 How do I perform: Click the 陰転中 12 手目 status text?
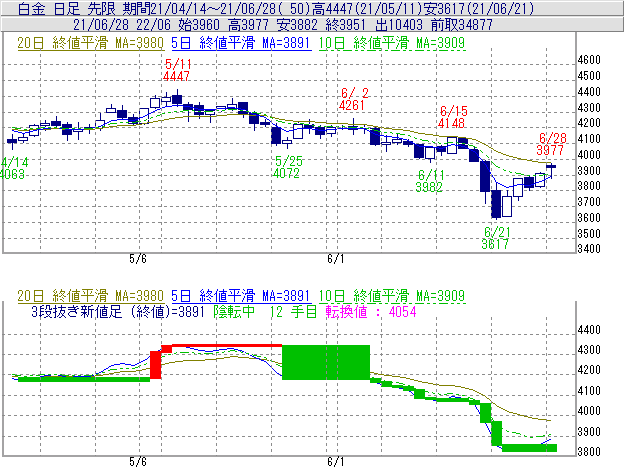click(265, 312)
